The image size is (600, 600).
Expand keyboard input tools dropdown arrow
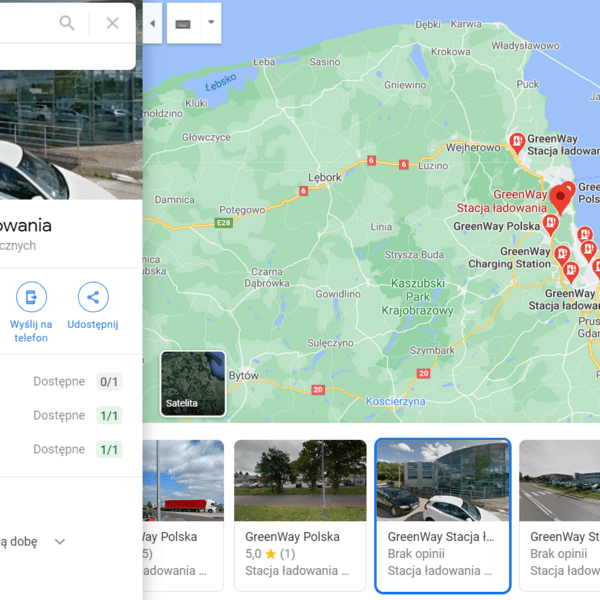pos(211,23)
